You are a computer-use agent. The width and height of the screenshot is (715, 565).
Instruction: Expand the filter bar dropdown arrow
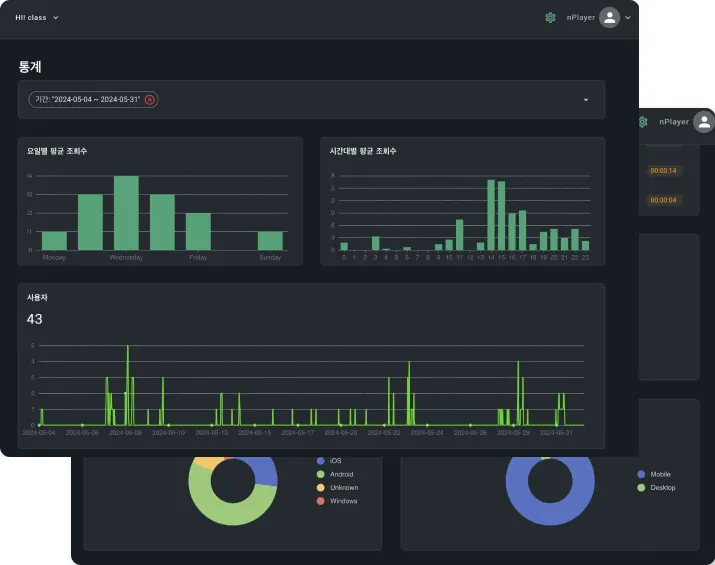click(586, 100)
